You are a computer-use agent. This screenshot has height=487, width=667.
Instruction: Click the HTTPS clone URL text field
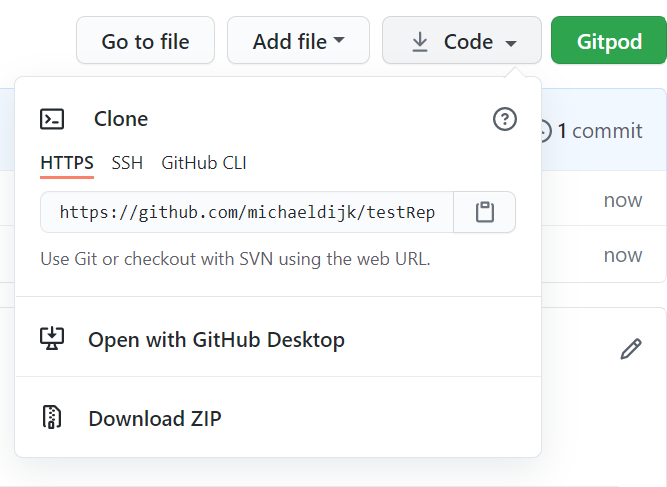(247, 212)
